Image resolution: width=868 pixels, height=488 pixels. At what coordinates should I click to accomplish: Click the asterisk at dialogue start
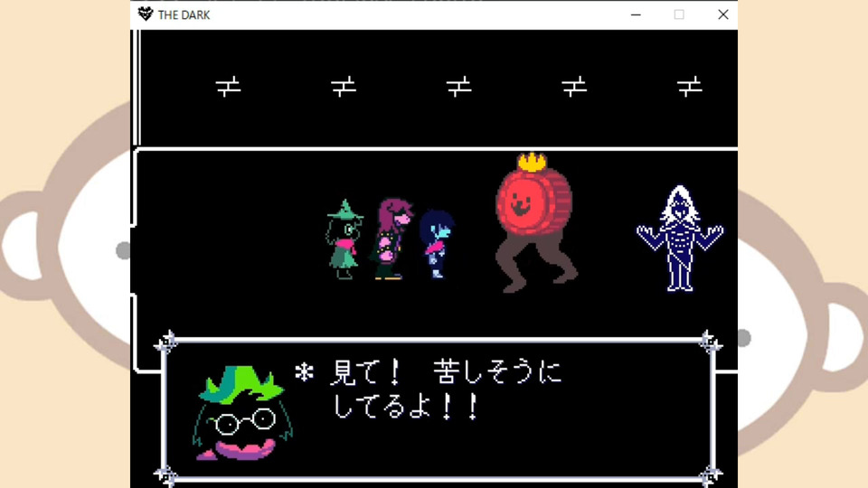[x=304, y=371]
